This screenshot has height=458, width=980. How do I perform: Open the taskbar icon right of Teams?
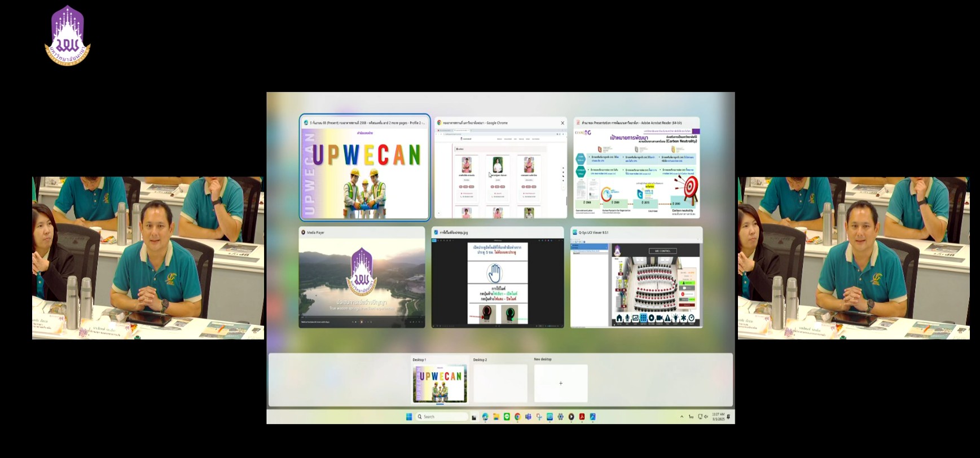[539, 417]
